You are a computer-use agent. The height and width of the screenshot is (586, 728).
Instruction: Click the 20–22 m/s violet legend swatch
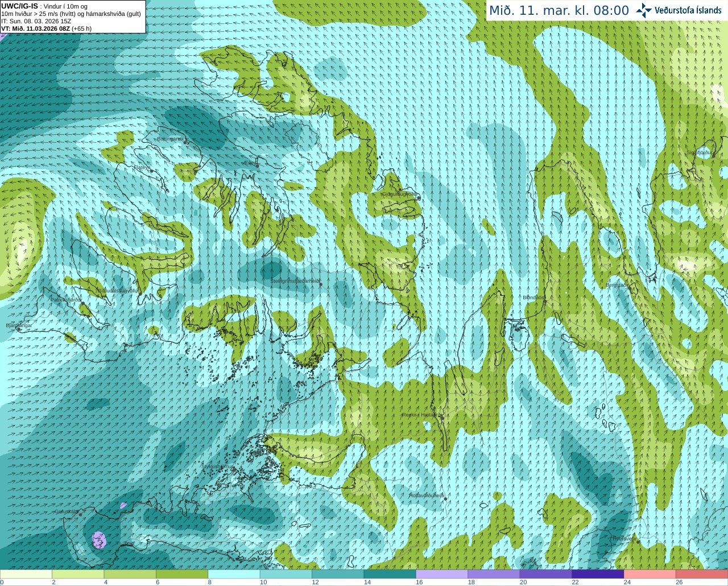coord(546,574)
